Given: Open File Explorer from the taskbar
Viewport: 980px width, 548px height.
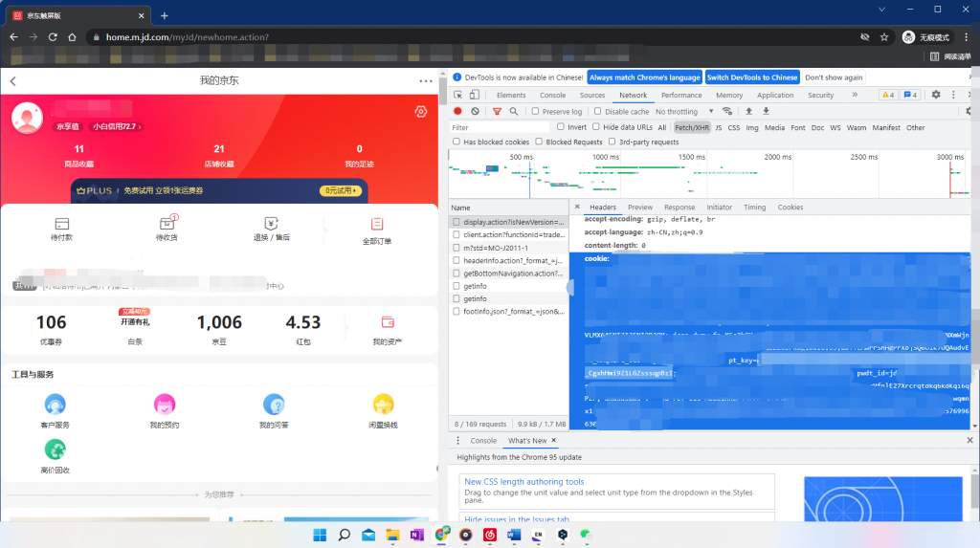Looking at the screenshot, I should coord(392,535).
